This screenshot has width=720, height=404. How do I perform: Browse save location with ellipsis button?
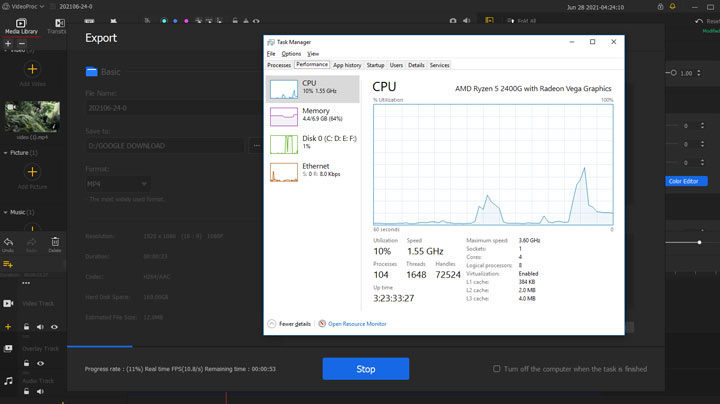coord(256,146)
